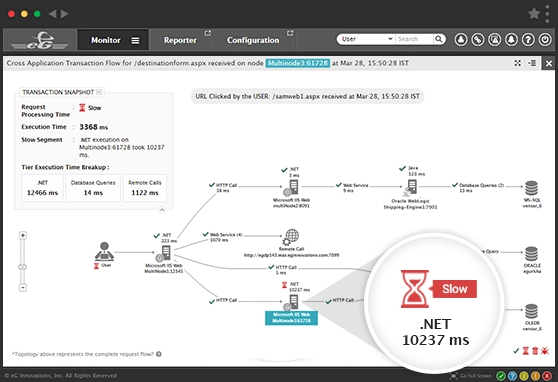
Task: Click the power logout icon
Action: [x=545, y=39]
